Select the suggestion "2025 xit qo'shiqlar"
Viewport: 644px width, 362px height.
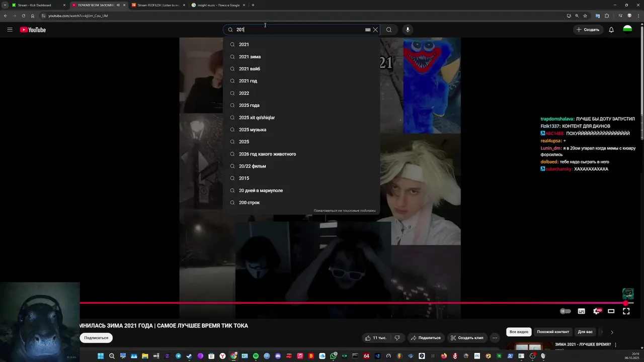(301, 118)
